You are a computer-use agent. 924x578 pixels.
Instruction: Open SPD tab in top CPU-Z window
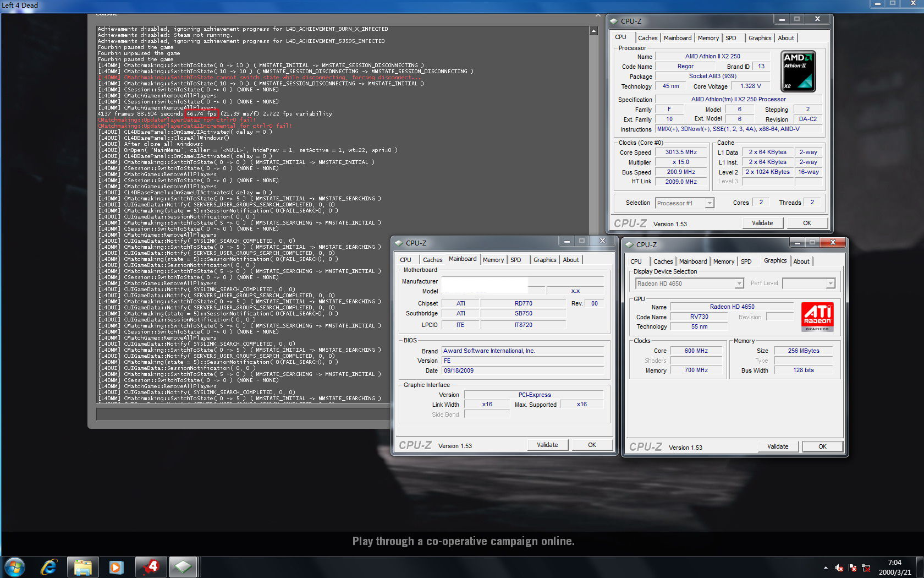730,38
